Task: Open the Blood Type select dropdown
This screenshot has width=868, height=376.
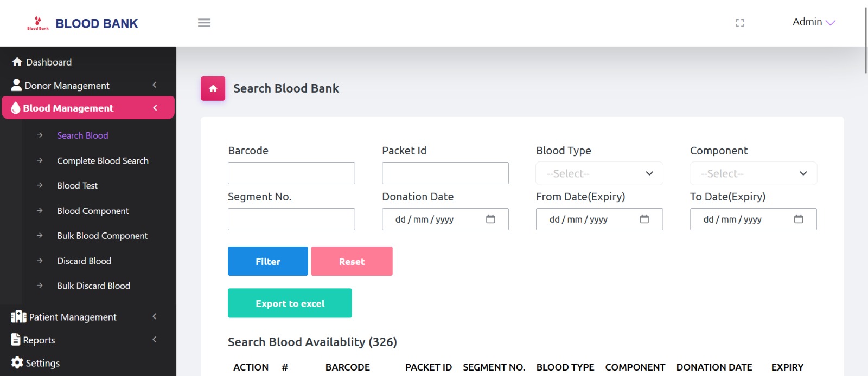Action: pos(599,173)
